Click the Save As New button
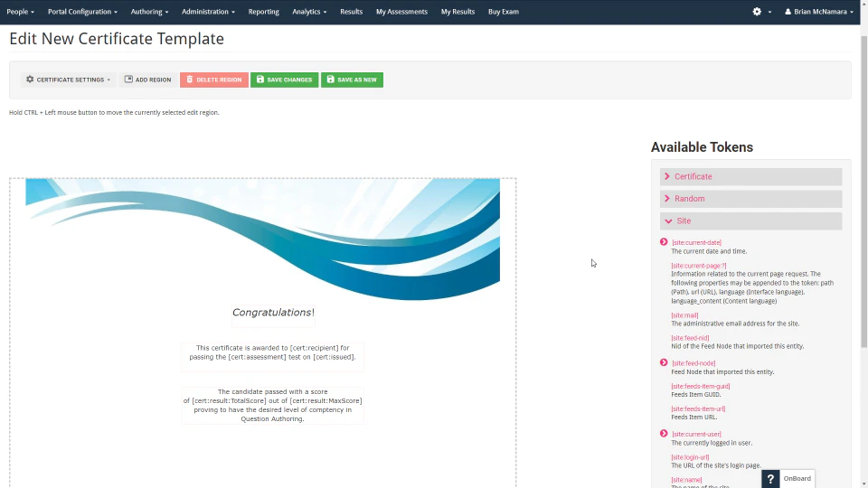Image resolution: width=868 pixels, height=488 pixels. [352, 80]
